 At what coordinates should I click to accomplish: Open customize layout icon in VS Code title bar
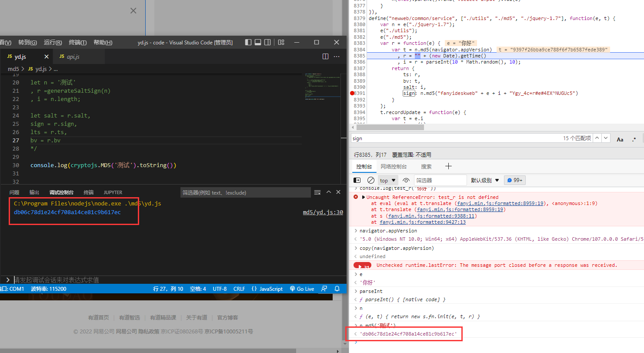coord(281,42)
